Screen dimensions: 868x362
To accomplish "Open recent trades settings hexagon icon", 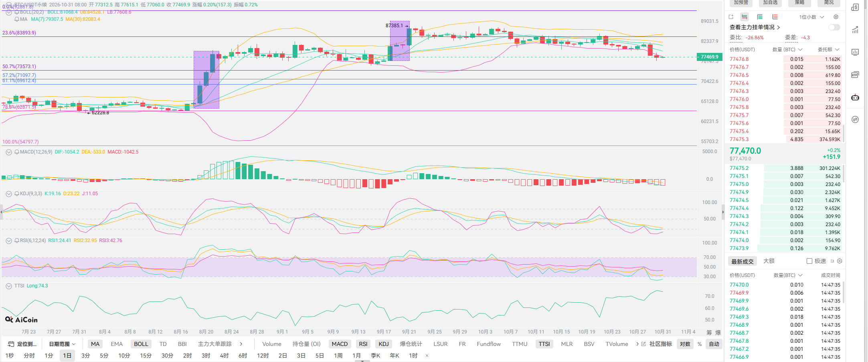I will (840, 261).
